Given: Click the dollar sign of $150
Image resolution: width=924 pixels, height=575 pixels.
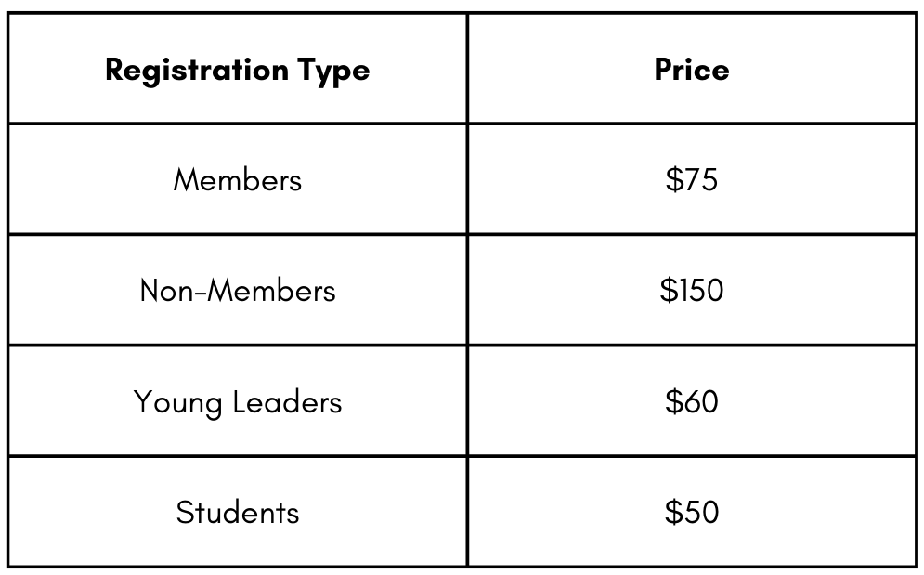Looking at the screenshot, I should pos(669,290).
